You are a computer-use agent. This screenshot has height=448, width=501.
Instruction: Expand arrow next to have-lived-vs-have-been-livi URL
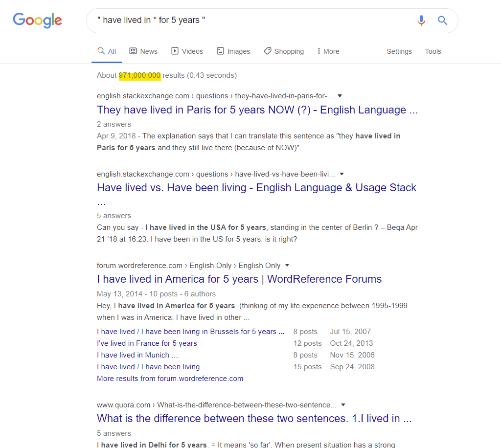coord(342,174)
